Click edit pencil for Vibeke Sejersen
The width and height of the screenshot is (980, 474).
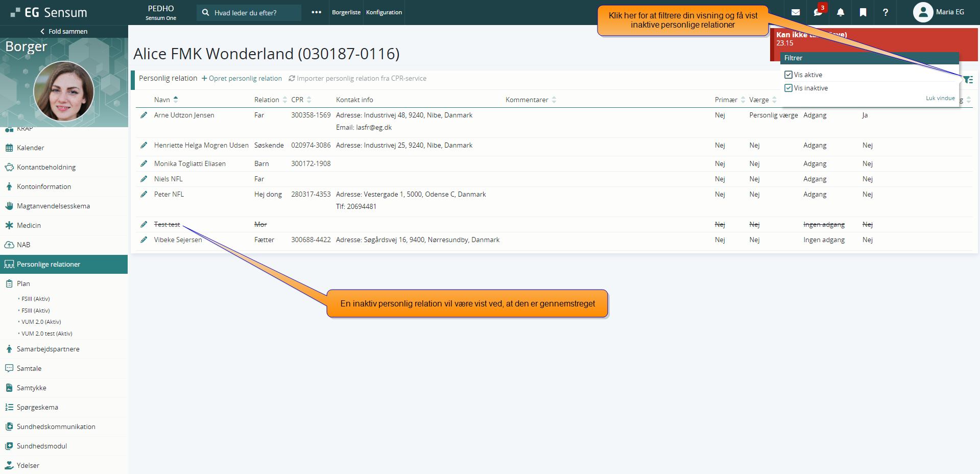tap(144, 240)
